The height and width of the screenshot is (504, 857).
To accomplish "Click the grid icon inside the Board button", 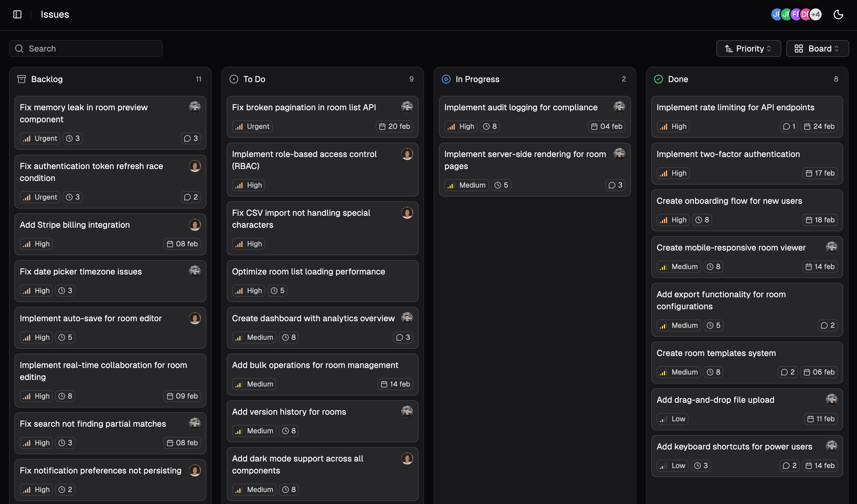I will (x=799, y=49).
